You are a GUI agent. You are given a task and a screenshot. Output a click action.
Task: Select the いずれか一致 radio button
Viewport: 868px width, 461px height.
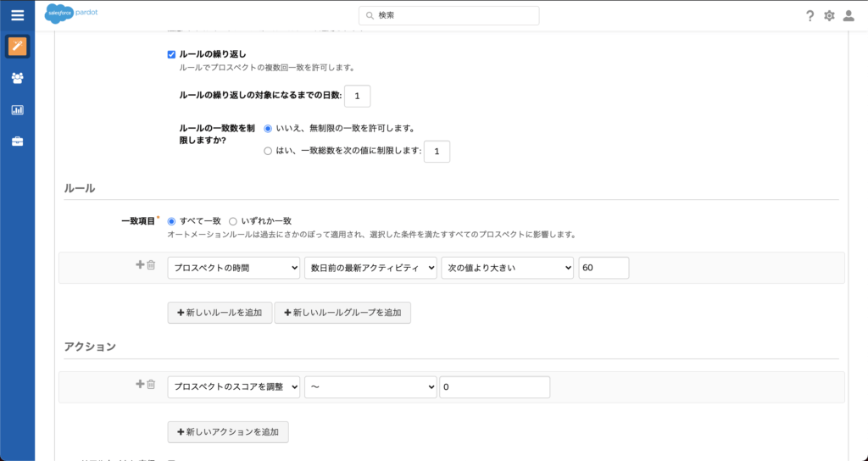pyautogui.click(x=233, y=221)
